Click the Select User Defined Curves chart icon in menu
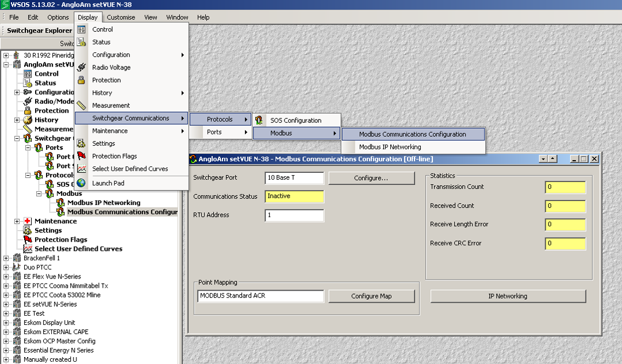Image resolution: width=622 pixels, height=364 pixels. click(x=81, y=169)
